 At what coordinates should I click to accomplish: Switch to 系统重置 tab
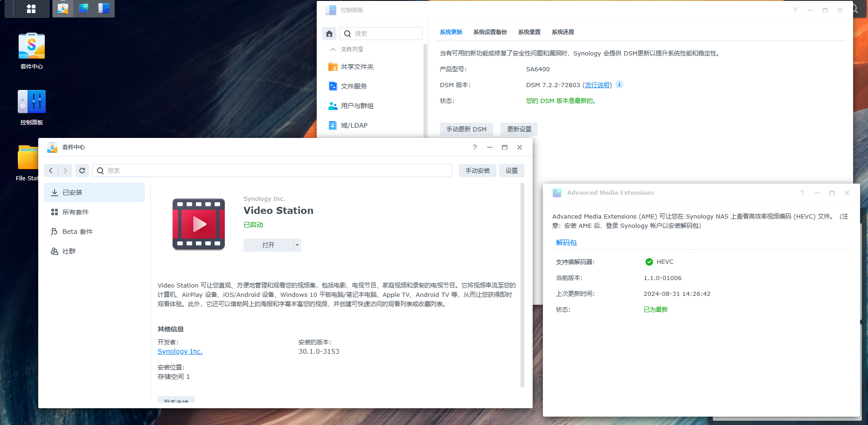[529, 32]
